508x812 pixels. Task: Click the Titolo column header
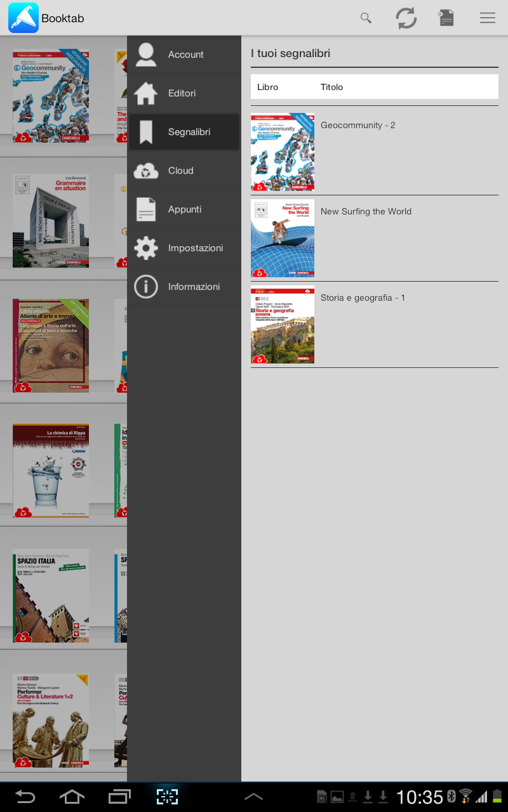[331, 87]
